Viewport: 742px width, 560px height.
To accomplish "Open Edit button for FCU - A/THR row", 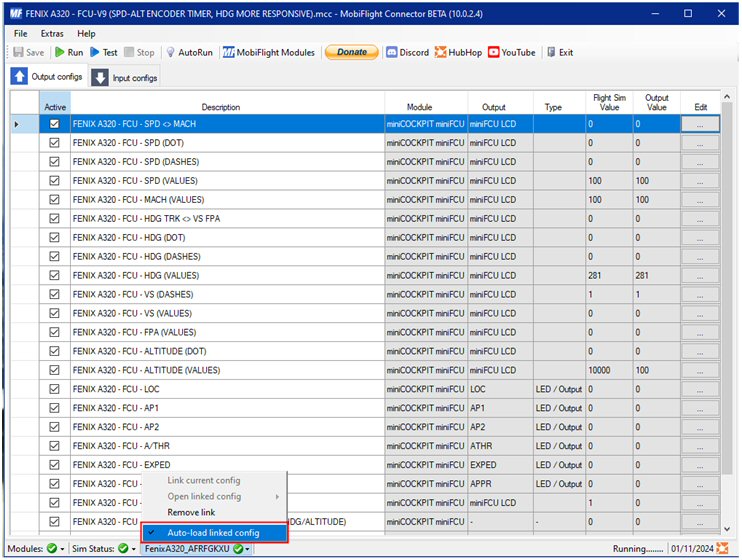I will click(700, 446).
